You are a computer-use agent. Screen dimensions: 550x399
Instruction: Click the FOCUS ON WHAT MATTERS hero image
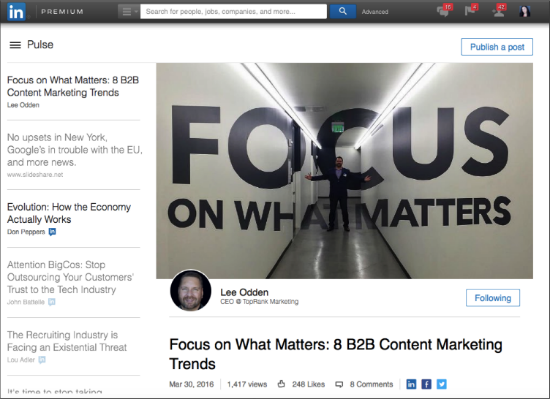click(344, 171)
